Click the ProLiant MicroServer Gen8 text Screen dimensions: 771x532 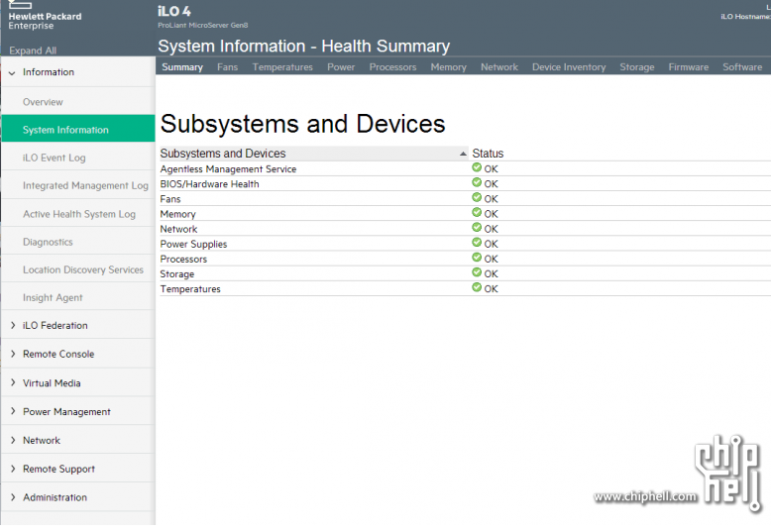pos(202,25)
